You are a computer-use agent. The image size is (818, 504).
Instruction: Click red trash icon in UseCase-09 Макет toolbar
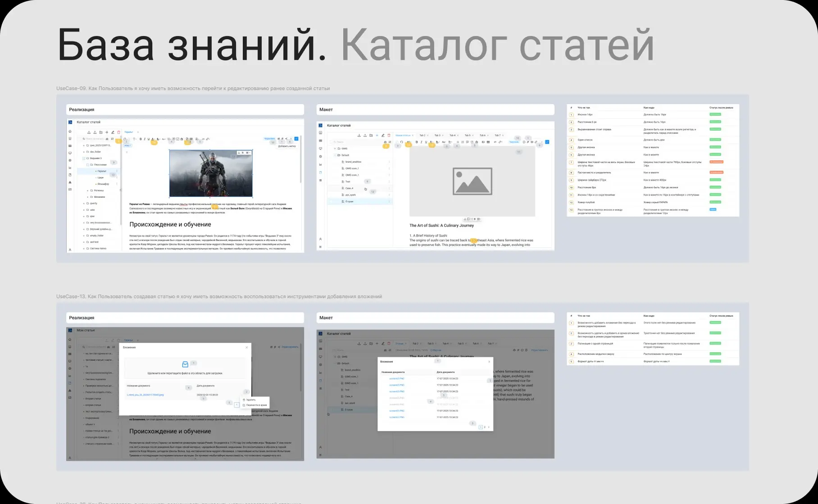[x=389, y=135]
